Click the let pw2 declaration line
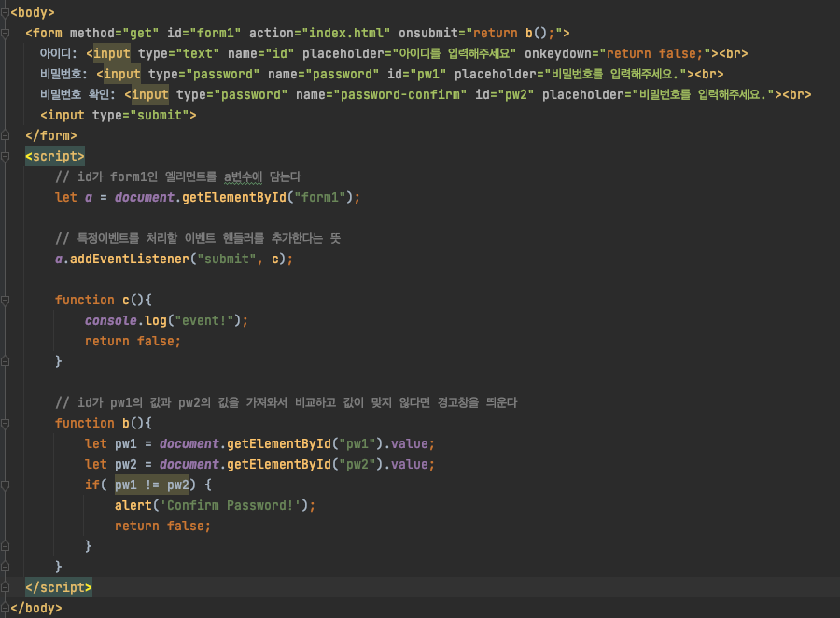Screen dimensions: 840x618 (x=259, y=464)
